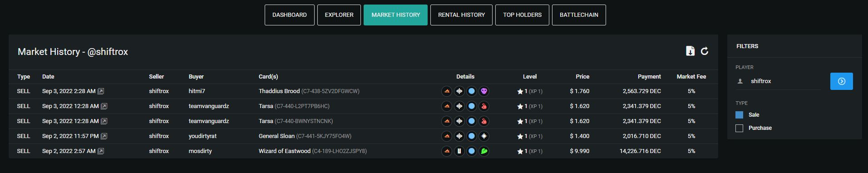Image resolution: width=868 pixels, height=173 pixels.
Task: Navigate to the Battlechain tab
Action: [579, 15]
